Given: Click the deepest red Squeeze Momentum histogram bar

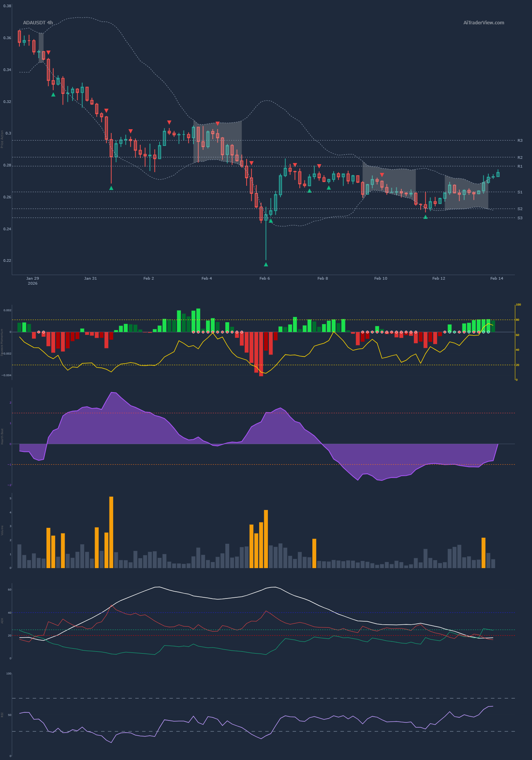Looking at the screenshot, I should [261, 354].
